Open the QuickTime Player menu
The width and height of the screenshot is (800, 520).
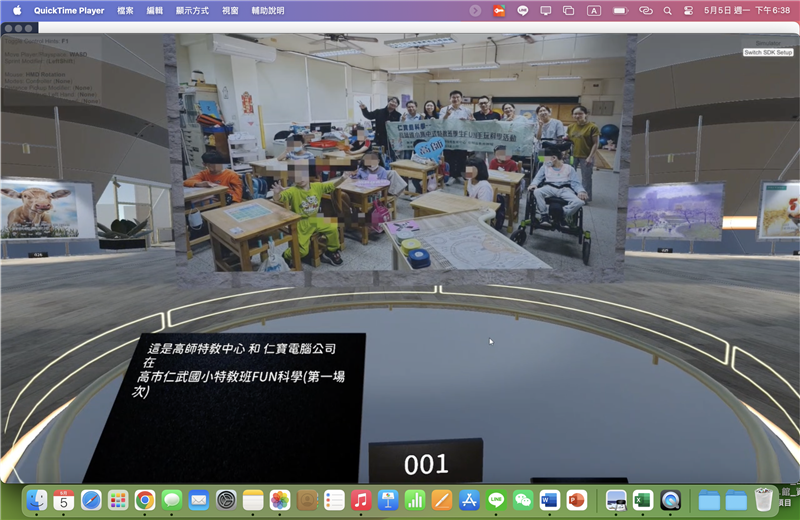[69, 10]
